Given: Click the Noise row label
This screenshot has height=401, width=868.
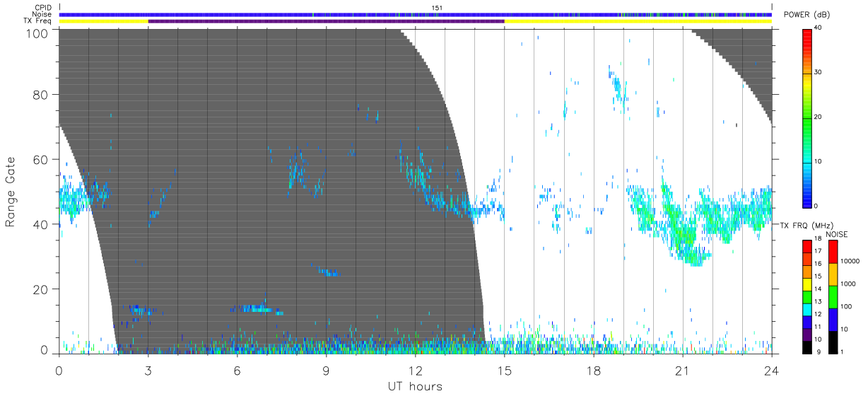Looking at the screenshot, I should click(x=42, y=14).
